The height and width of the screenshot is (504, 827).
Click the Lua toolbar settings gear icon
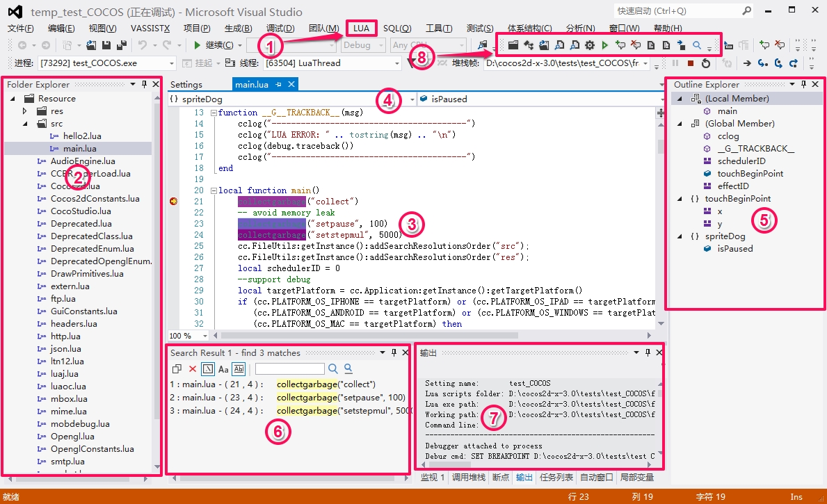point(590,45)
